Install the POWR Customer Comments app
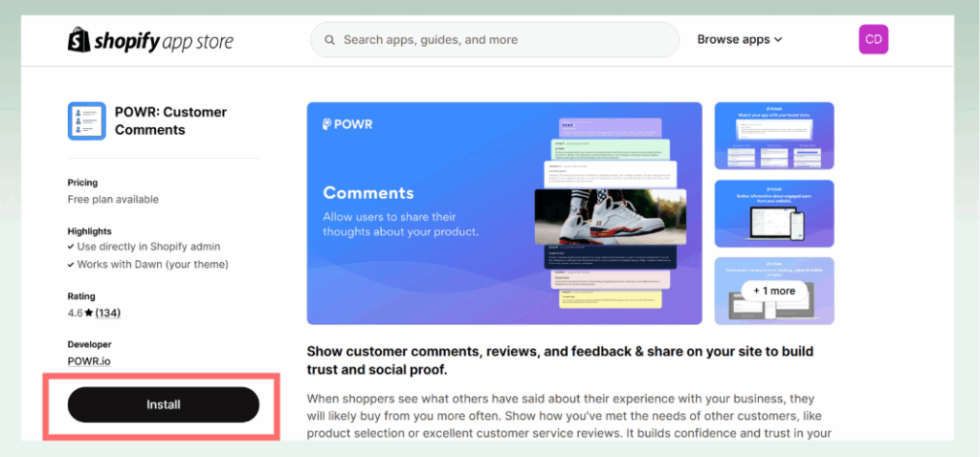Viewport: 980px width, 457px height. click(x=163, y=404)
